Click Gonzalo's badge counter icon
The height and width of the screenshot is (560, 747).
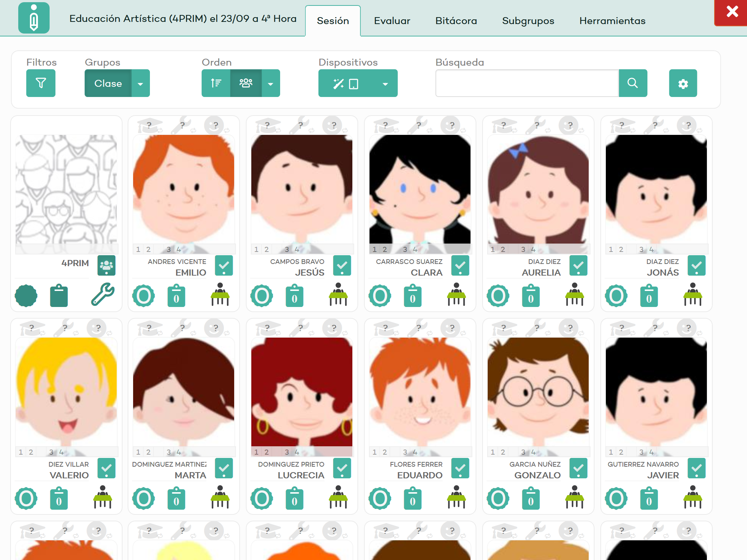click(498, 498)
